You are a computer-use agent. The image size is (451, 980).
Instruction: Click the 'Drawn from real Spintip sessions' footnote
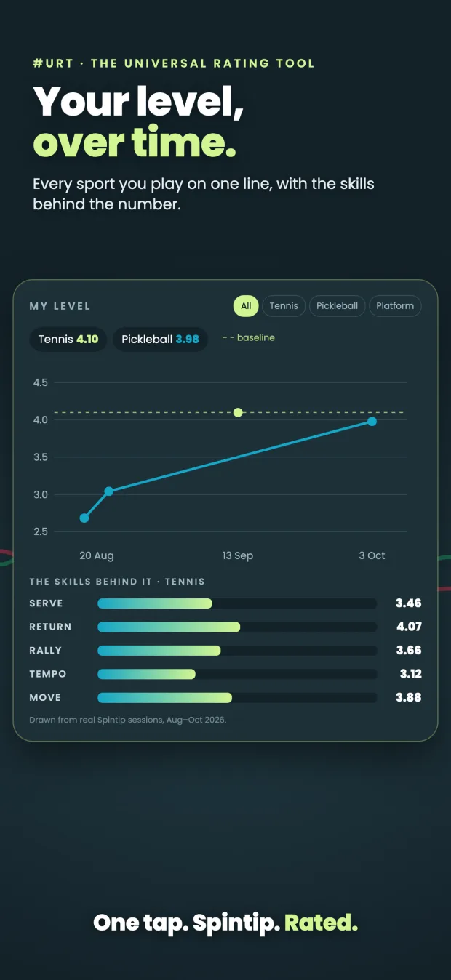(x=128, y=720)
